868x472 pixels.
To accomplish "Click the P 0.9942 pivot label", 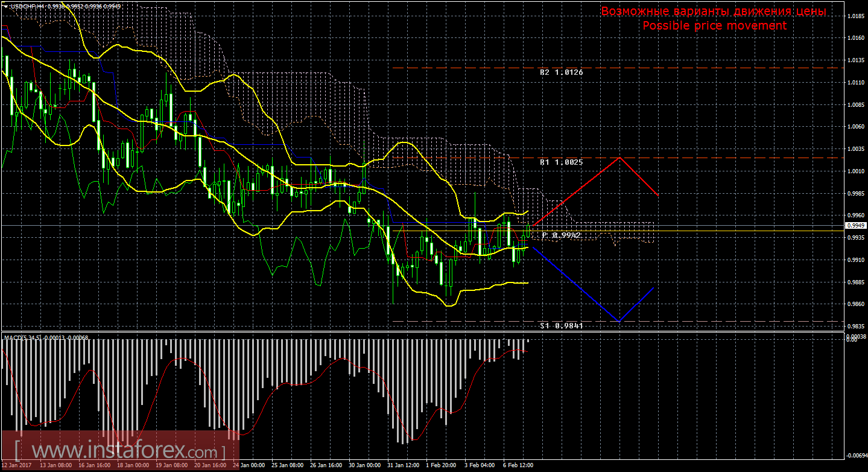I will (561, 235).
